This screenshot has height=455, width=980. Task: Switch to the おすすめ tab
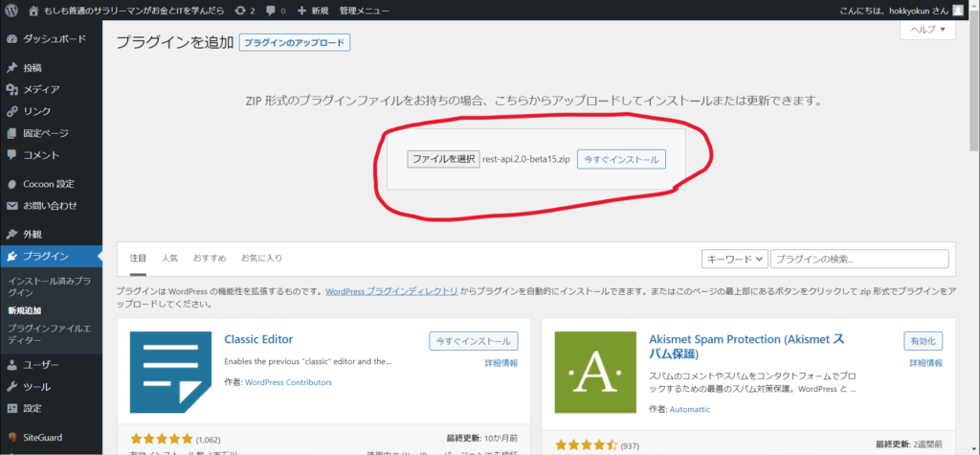click(210, 259)
